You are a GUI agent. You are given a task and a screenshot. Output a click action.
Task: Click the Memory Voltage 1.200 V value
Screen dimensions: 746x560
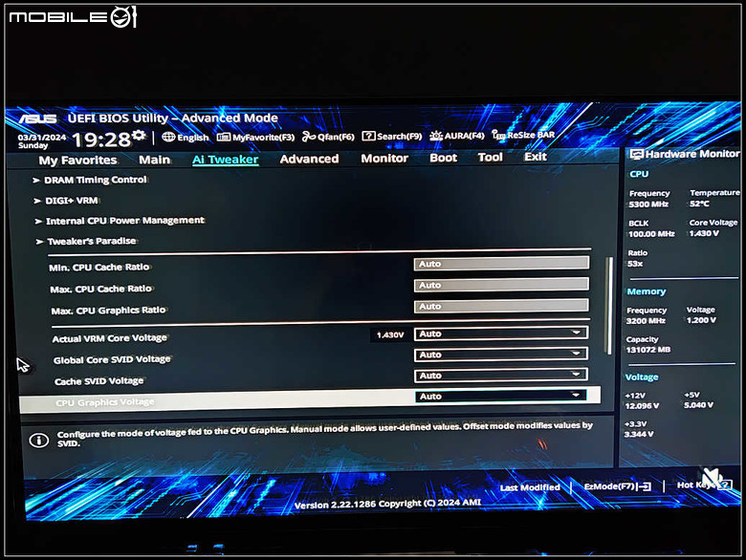click(x=701, y=320)
